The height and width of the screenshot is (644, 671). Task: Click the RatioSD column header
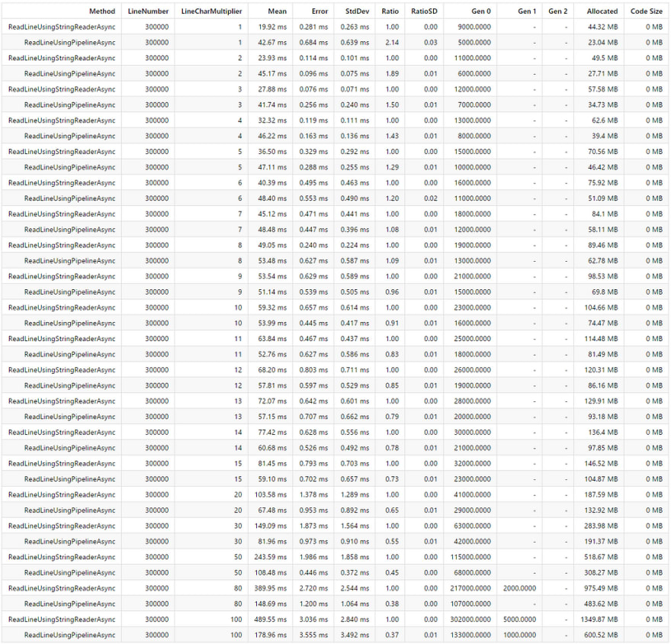pyautogui.click(x=424, y=11)
